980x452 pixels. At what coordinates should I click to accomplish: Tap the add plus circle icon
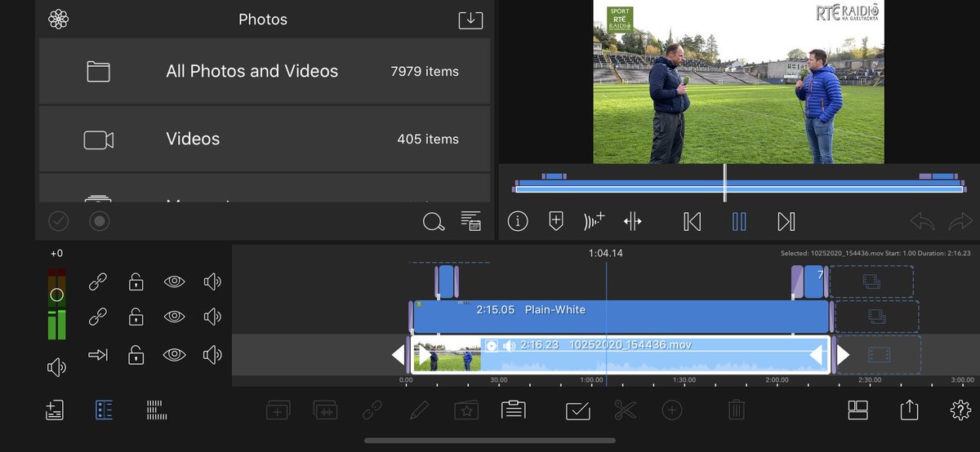point(672,410)
